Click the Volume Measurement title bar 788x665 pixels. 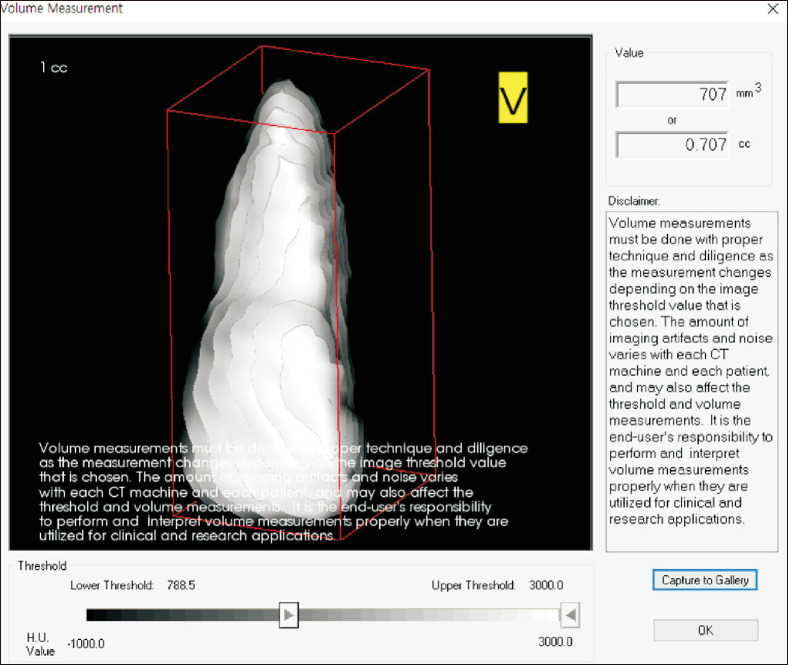point(300,9)
